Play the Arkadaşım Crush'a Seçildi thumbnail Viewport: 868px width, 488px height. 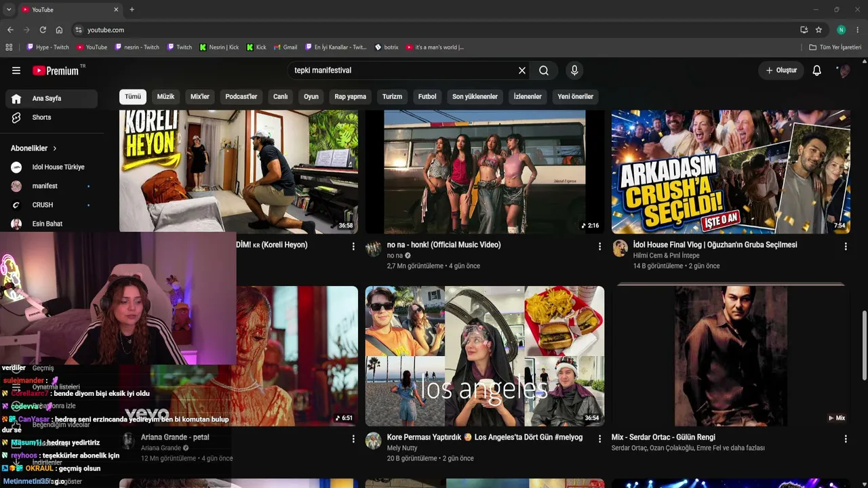coord(731,172)
